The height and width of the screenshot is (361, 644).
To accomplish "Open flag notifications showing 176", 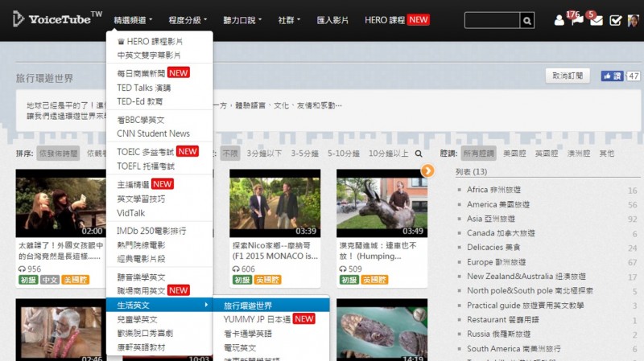I will [x=577, y=20].
